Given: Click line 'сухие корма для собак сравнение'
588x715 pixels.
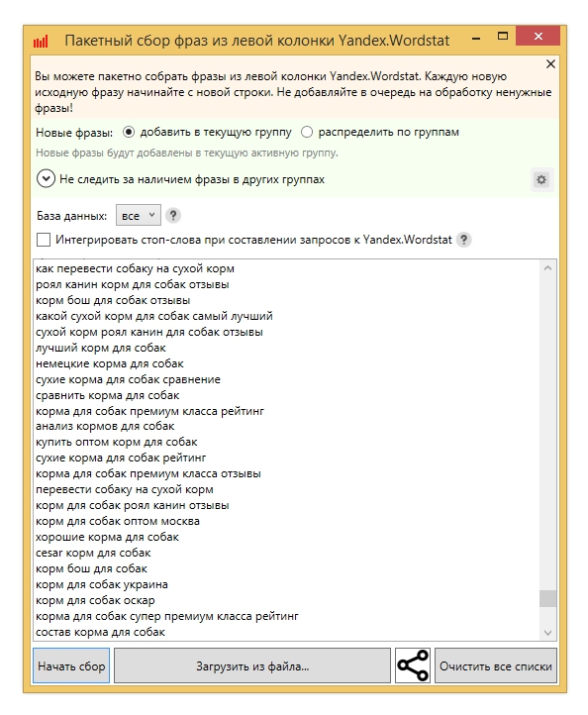Looking at the screenshot, I should point(128,379).
